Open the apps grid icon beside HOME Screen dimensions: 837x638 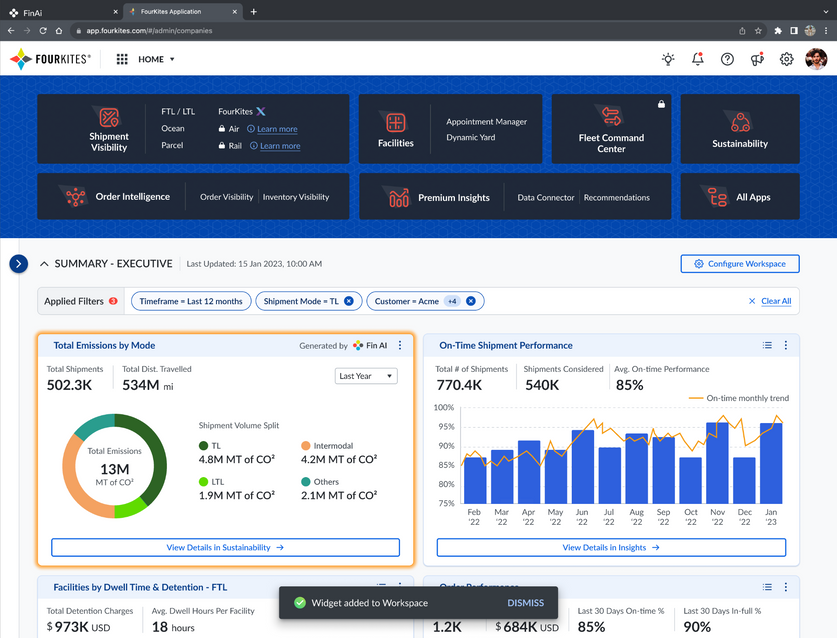tap(122, 59)
